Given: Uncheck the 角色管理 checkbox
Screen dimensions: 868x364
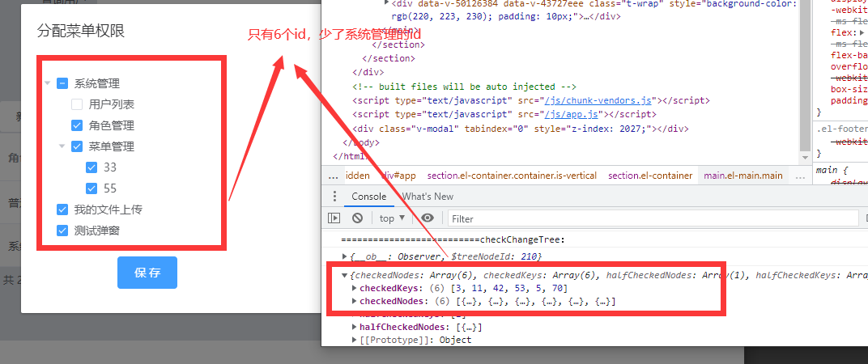Looking at the screenshot, I should coord(77,125).
